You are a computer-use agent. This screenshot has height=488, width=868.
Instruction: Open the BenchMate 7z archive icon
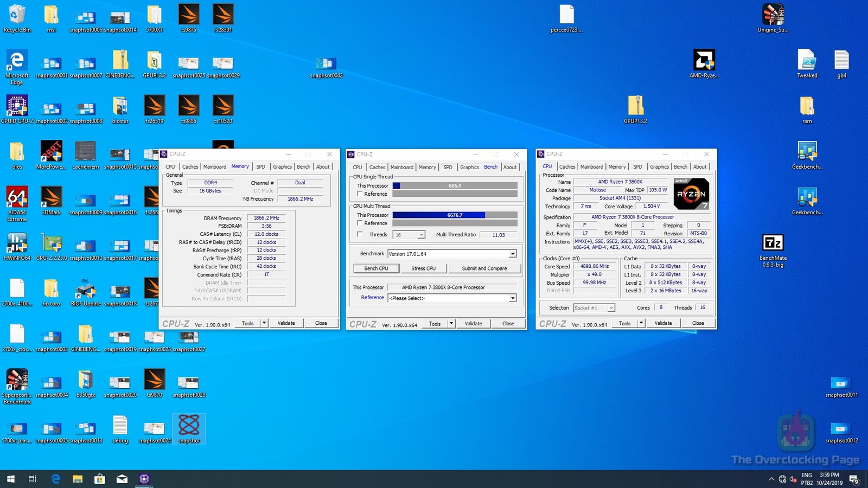pos(773,243)
